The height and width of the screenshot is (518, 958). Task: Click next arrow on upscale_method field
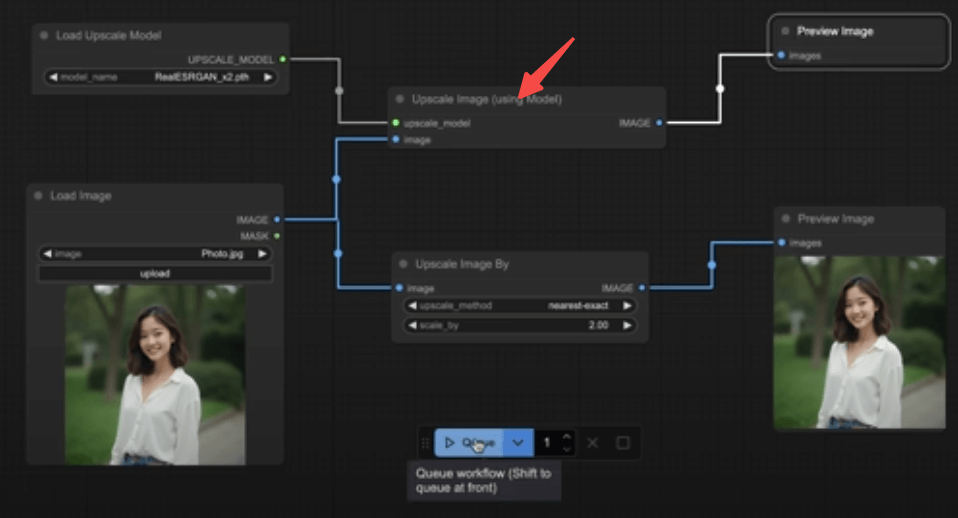(x=627, y=306)
